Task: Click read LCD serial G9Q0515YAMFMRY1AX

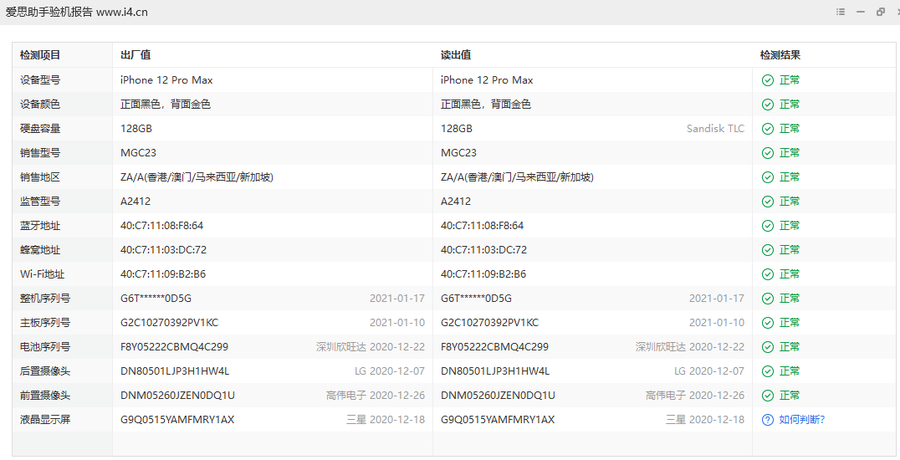Action: [498, 420]
